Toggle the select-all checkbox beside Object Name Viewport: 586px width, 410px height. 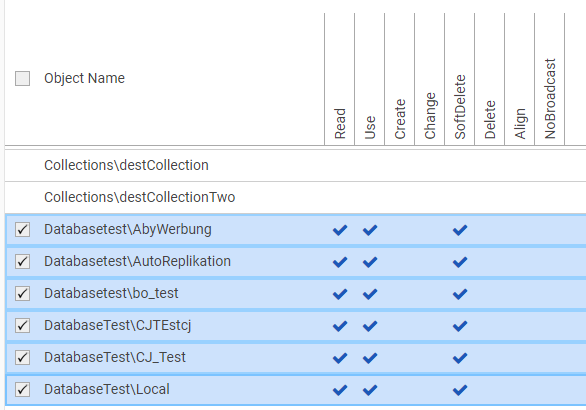[x=22, y=78]
